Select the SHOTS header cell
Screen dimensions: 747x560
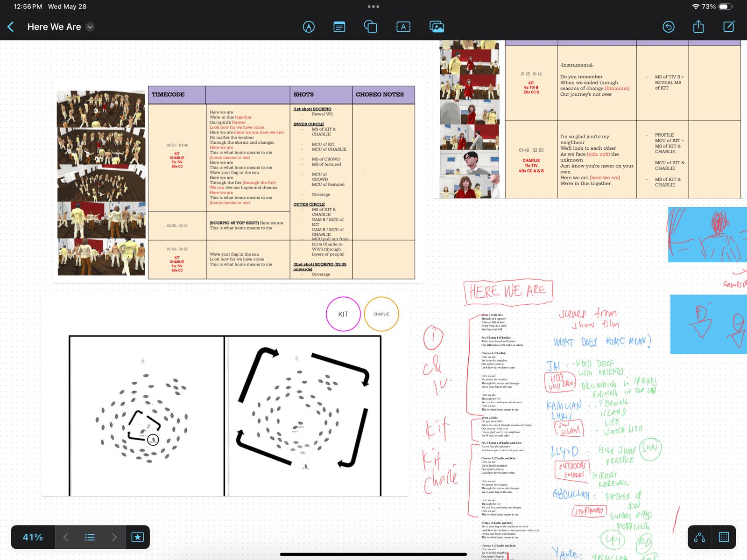click(x=321, y=95)
